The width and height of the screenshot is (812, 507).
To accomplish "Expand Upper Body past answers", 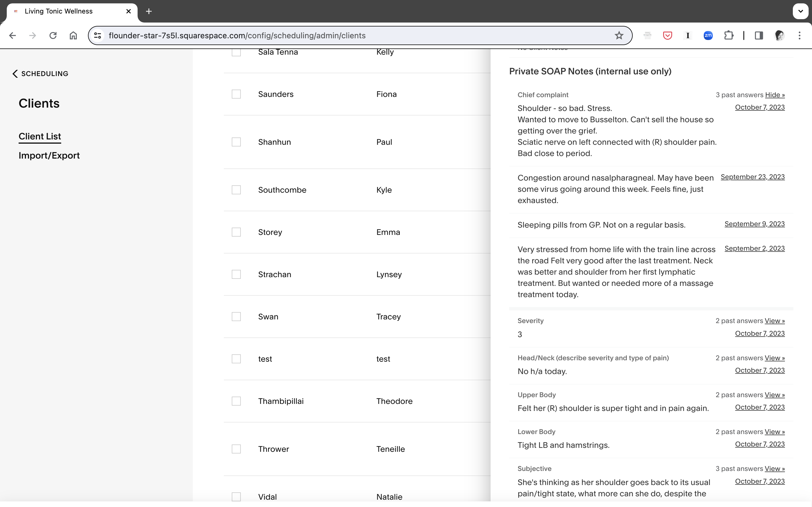I will (775, 395).
